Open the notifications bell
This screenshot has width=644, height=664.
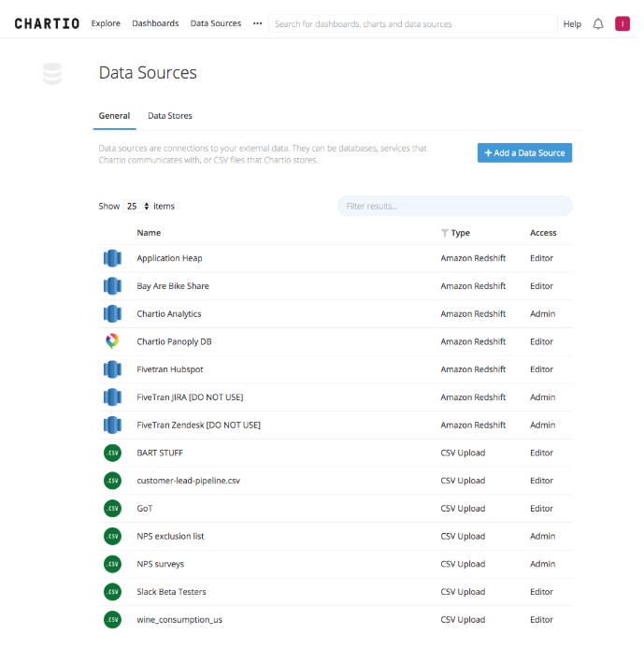598,24
